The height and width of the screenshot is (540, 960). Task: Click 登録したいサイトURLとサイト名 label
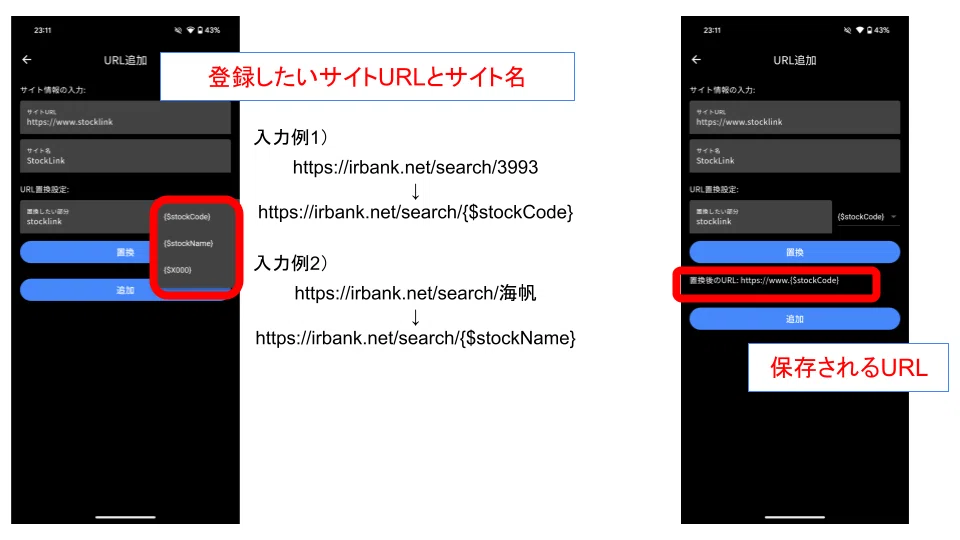click(x=367, y=77)
